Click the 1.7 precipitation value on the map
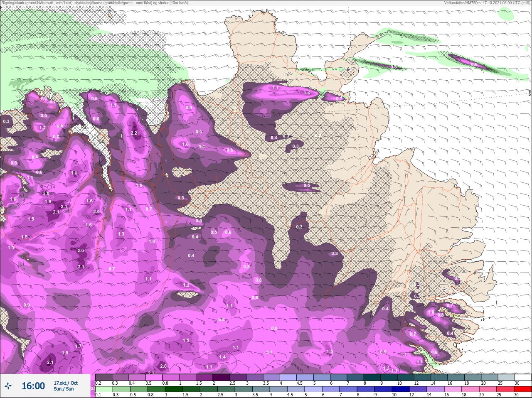This screenshot has width=532, height=398. [78, 346]
